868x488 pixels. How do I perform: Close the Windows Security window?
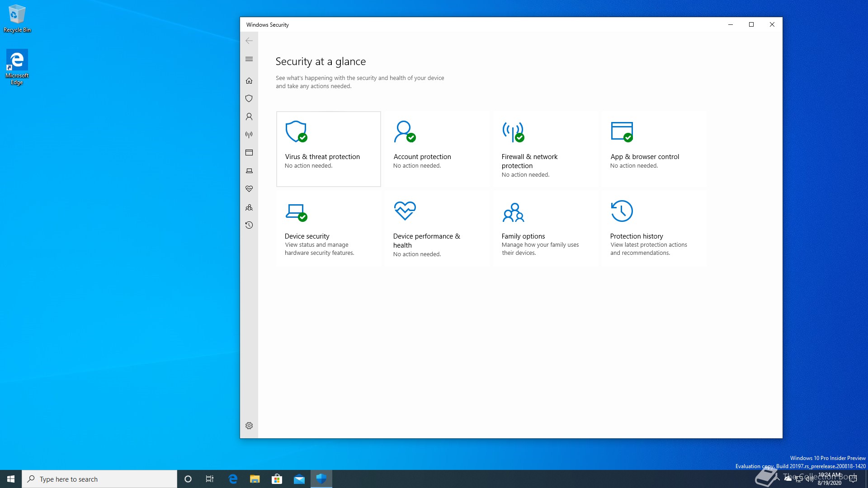click(x=772, y=24)
